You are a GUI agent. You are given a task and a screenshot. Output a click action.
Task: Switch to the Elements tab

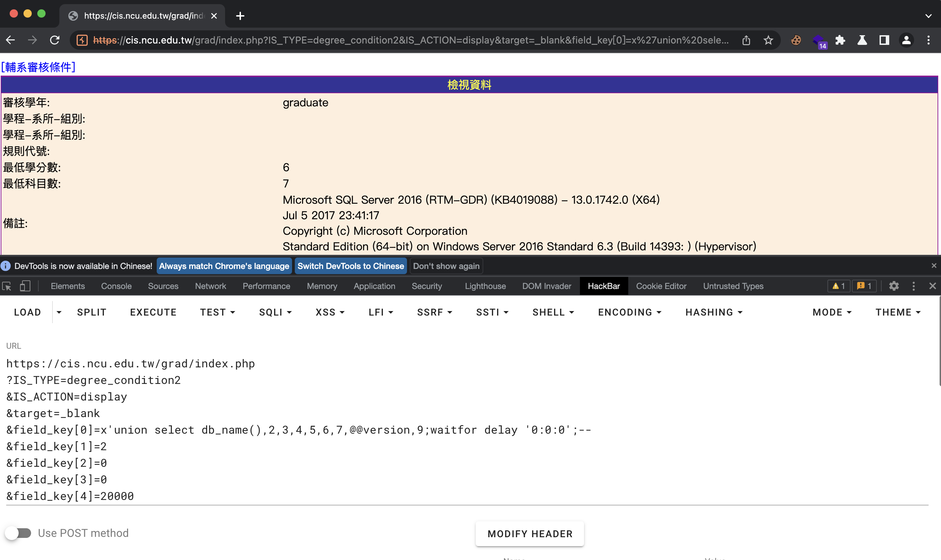coord(68,286)
